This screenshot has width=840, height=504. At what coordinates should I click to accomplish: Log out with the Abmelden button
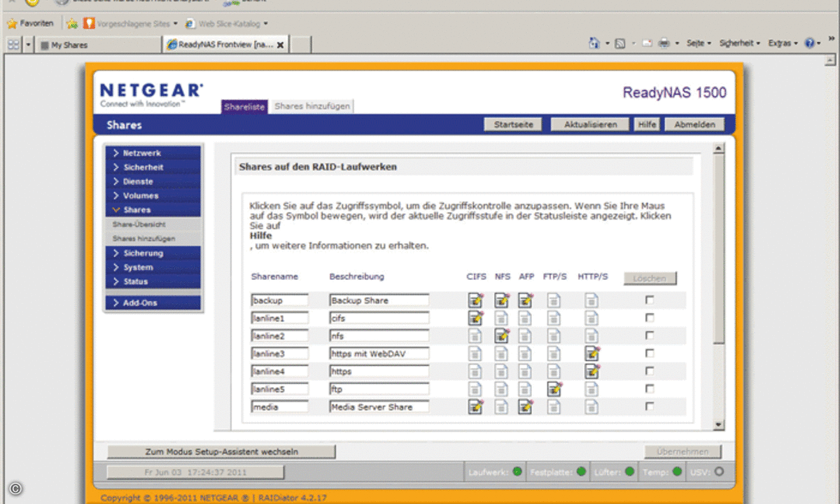click(x=694, y=125)
